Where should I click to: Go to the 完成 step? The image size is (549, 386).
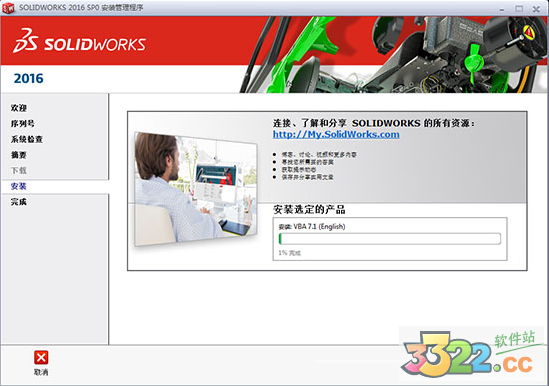point(19,202)
